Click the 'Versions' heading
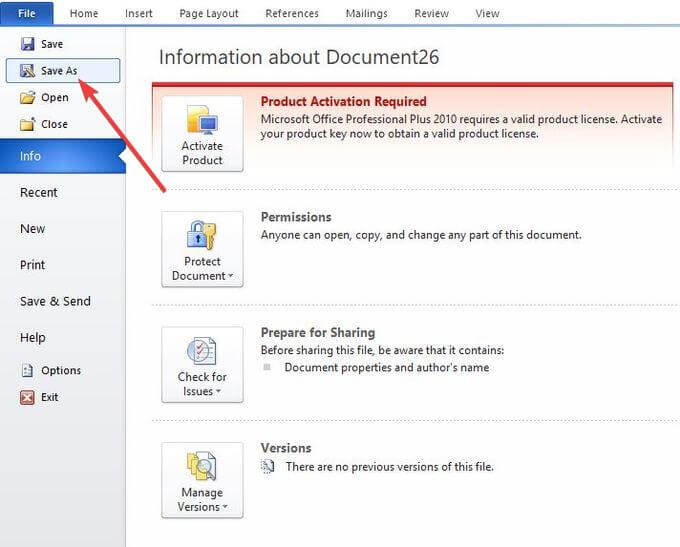 pos(286,448)
